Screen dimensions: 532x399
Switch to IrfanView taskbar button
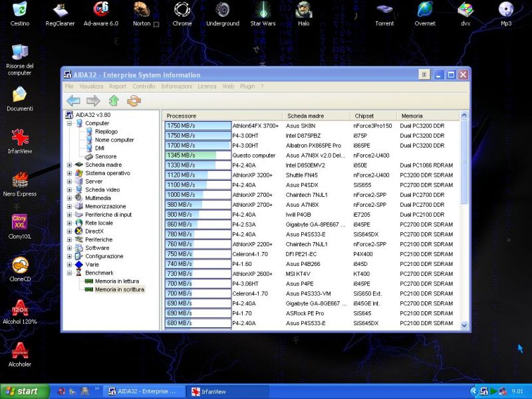(227, 392)
